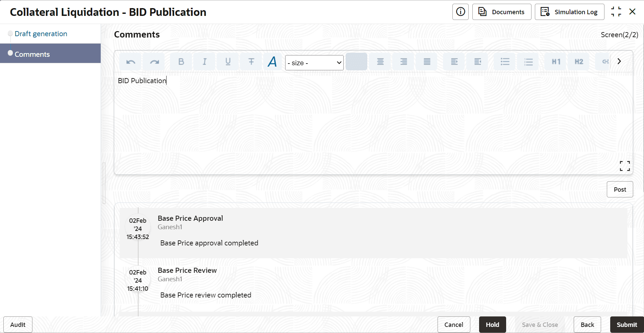The image size is (644, 333).
Task: Increase indent of the comment text
Action: coord(454,62)
